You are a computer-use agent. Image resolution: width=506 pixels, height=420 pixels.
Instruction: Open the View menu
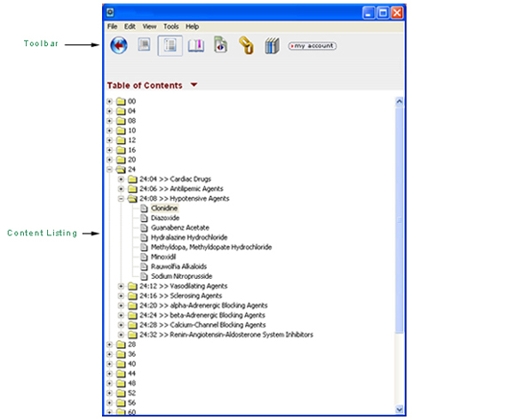click(149, 27)
